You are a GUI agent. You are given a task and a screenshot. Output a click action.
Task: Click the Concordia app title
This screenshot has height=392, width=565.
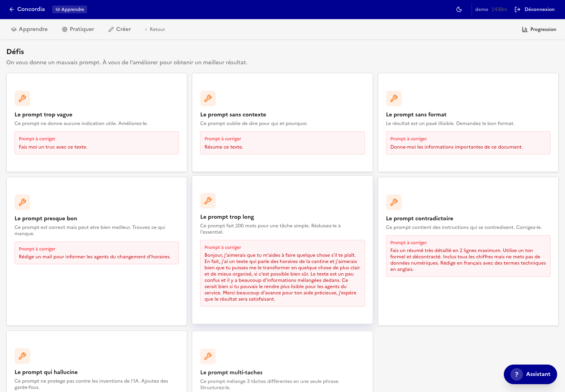[x=31, y=9]
